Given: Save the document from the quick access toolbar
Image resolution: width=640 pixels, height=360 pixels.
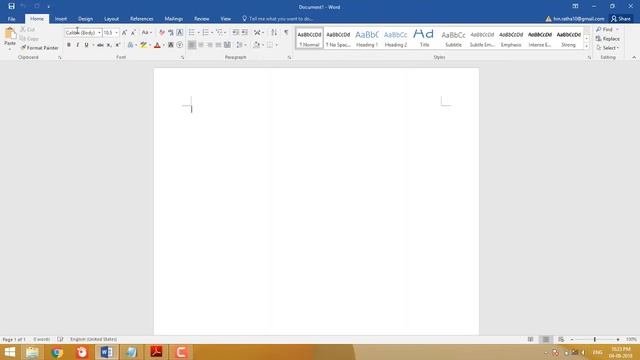Looking at the screenshot, I should click(x=11, y=6).
